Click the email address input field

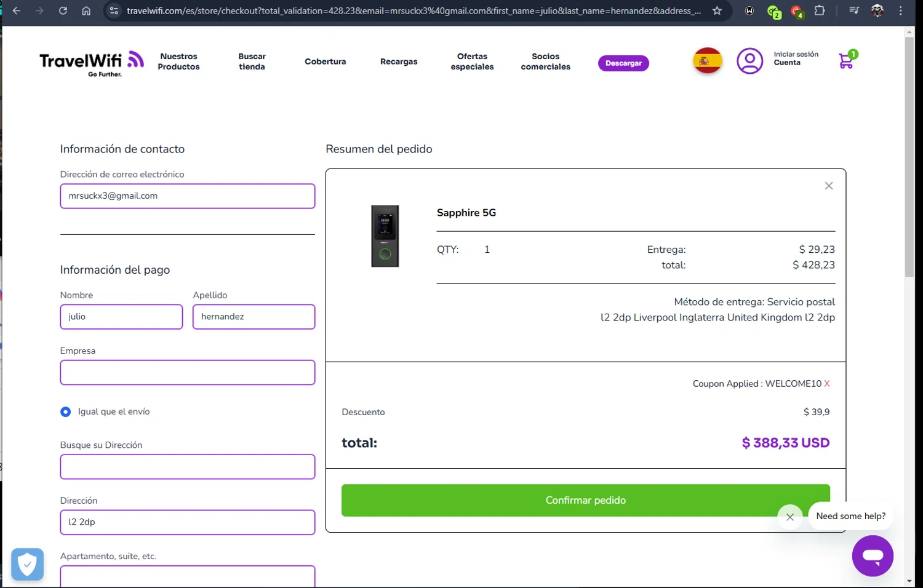188,196
